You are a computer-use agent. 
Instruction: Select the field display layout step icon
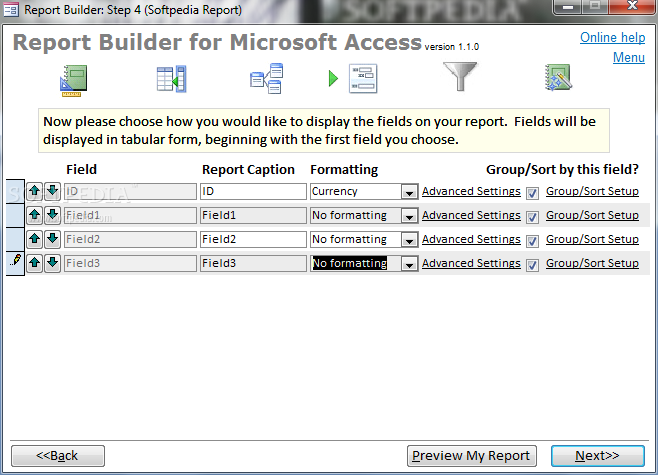coord(363,78)
